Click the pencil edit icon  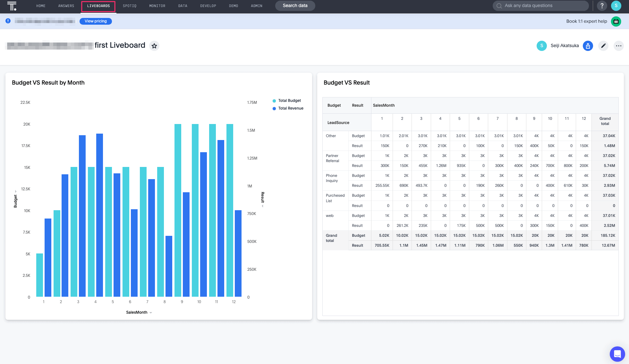(x=603, y=46)
